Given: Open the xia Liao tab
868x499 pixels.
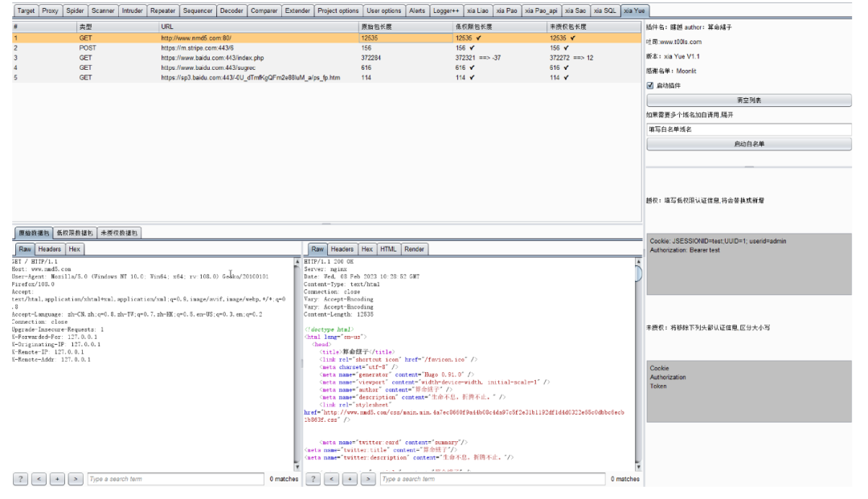Looking at the screenshot, I should 477,10.
